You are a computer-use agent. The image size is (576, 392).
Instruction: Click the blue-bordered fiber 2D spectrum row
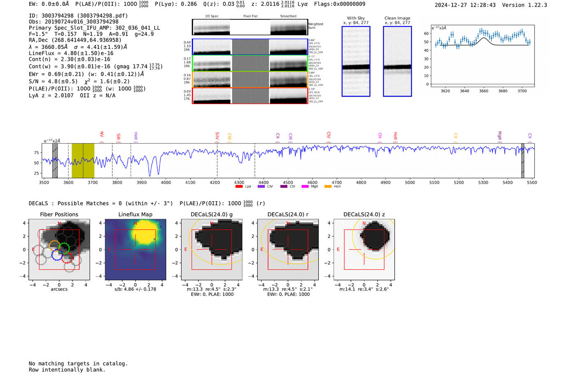tap(250, 47)
